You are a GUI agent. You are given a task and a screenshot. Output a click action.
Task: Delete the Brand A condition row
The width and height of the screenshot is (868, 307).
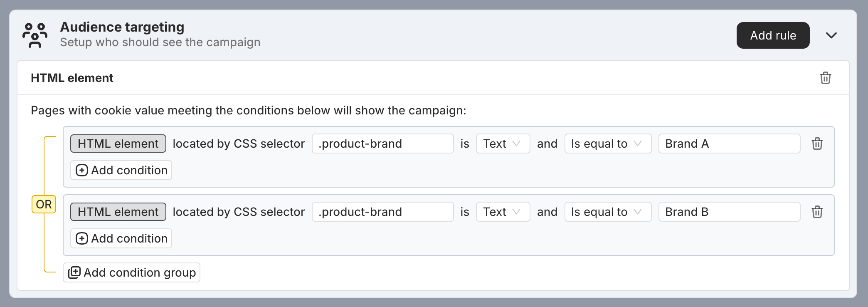(817, 144)
